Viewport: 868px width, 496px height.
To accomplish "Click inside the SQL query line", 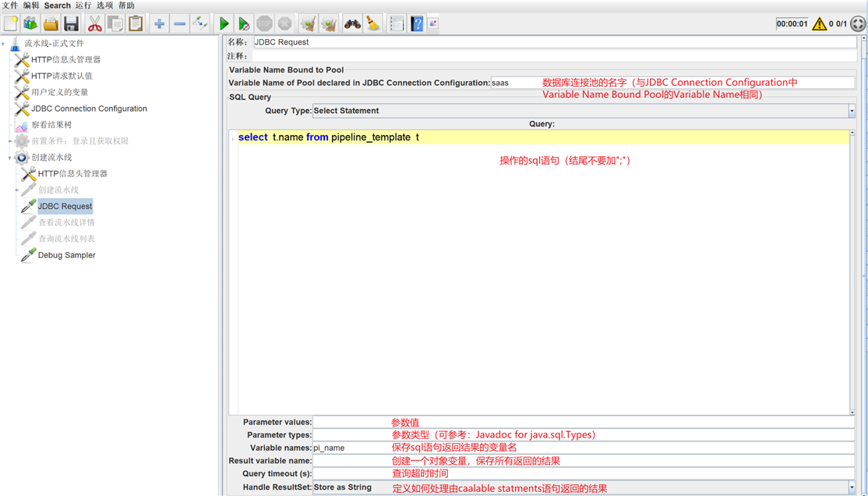I will coord(544,137).
